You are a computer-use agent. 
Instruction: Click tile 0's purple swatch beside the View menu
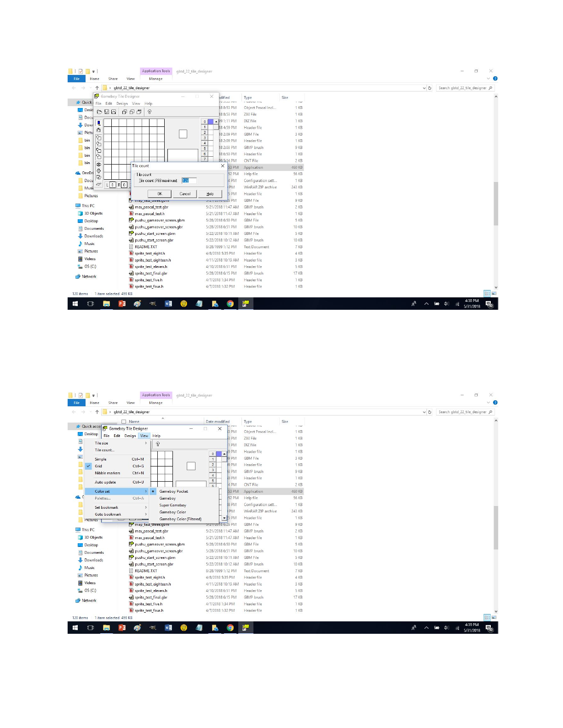pyautogui.click(x=219, y=454)
